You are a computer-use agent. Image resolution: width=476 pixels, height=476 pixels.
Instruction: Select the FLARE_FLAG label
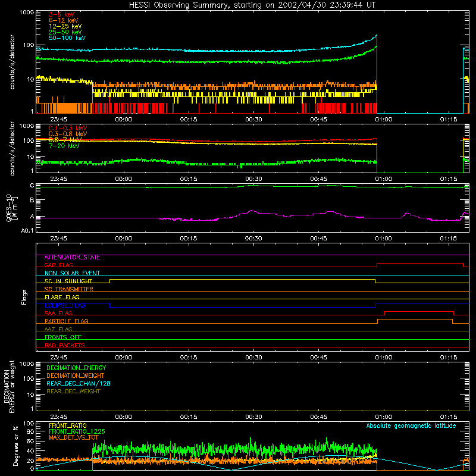pos(62,297)
